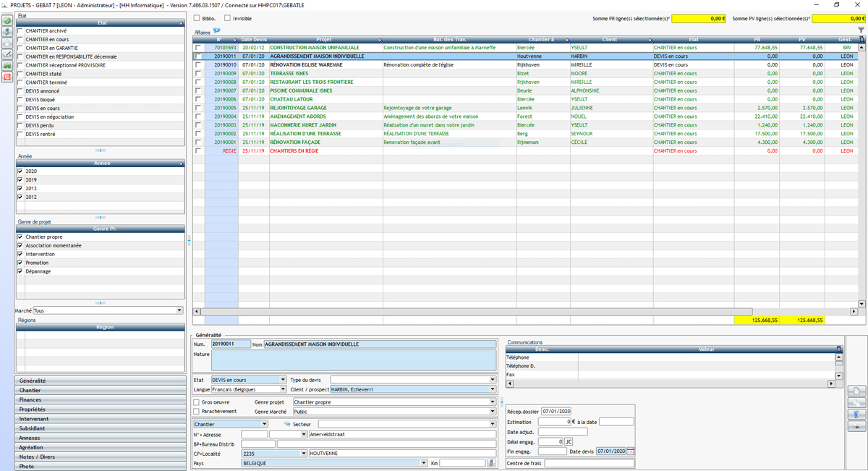868x471 pixels.
Task: Click the Estimation input field
Action: pyautogui.click(x=553, y=421)
